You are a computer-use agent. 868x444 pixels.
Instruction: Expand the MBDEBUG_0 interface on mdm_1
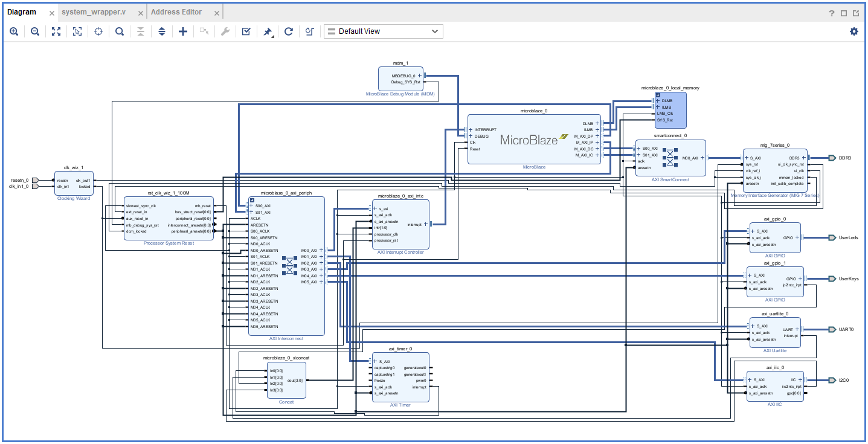419,76
